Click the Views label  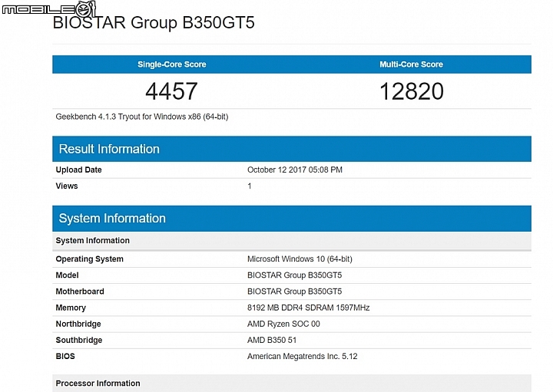pyautogui.click(x=67, y=186)
